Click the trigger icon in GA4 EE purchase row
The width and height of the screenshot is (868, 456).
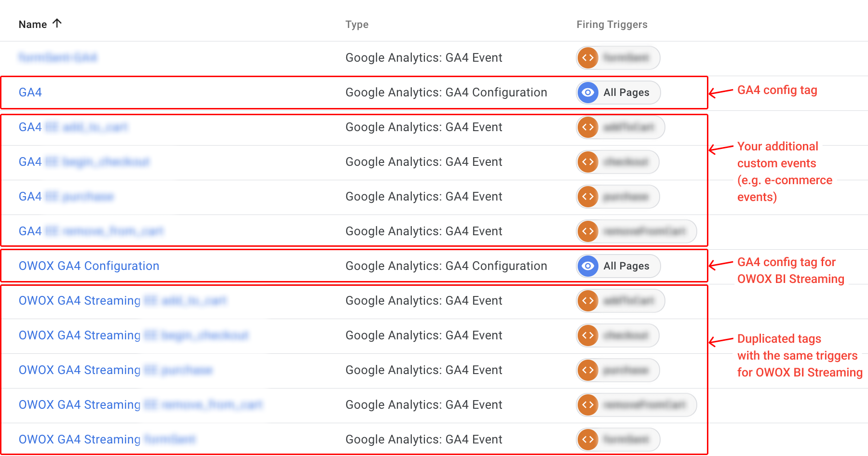click(588, 197)
